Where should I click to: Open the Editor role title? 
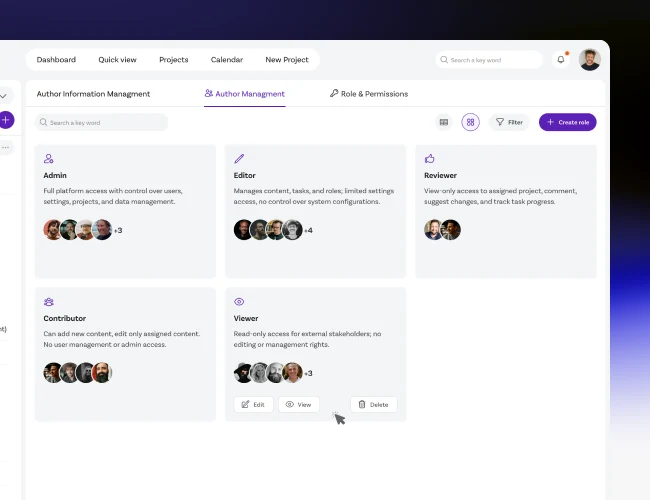[245, 175]
